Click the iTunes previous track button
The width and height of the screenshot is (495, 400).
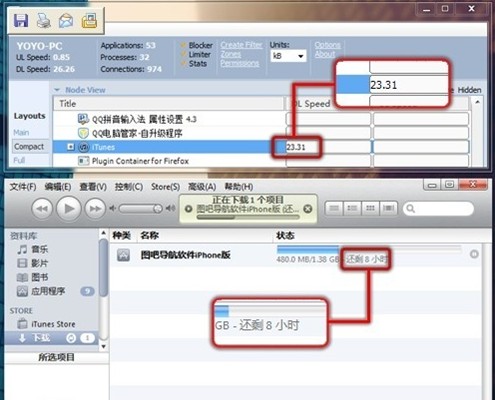click(42, 209)
